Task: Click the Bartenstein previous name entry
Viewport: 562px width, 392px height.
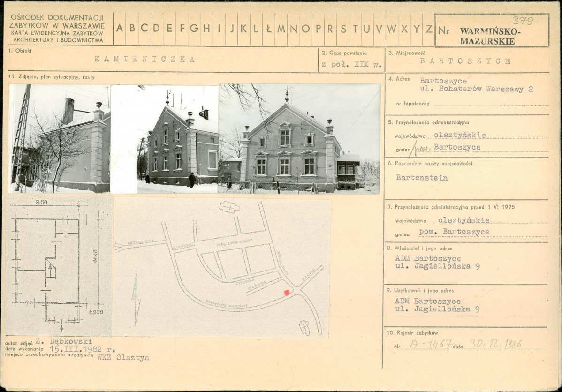Action: point(421,177)
